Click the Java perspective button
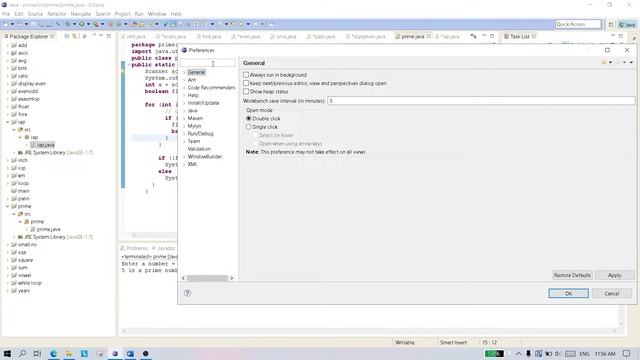640x360 pixels. pyautogui.click(x=627, y=24)
